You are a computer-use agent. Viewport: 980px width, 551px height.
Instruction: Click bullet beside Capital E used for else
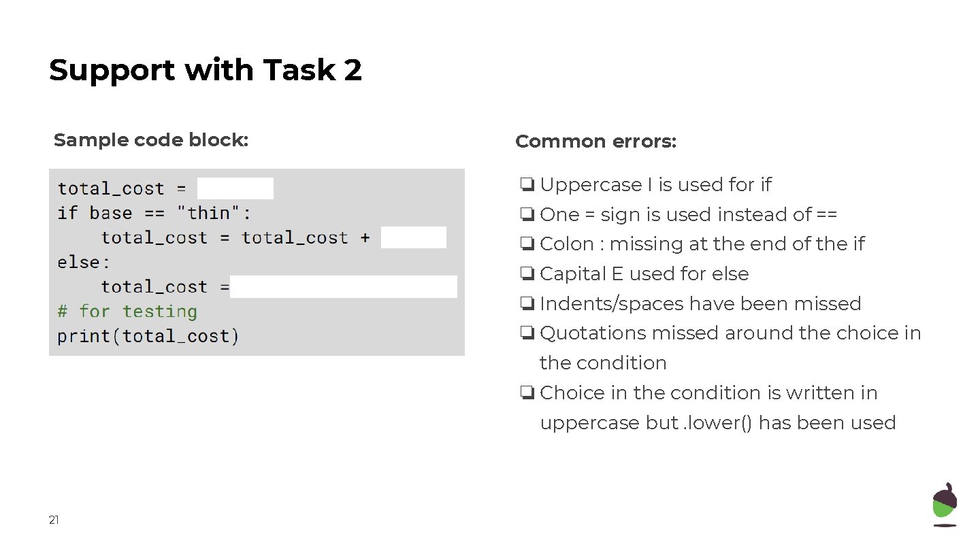point(527,274)
